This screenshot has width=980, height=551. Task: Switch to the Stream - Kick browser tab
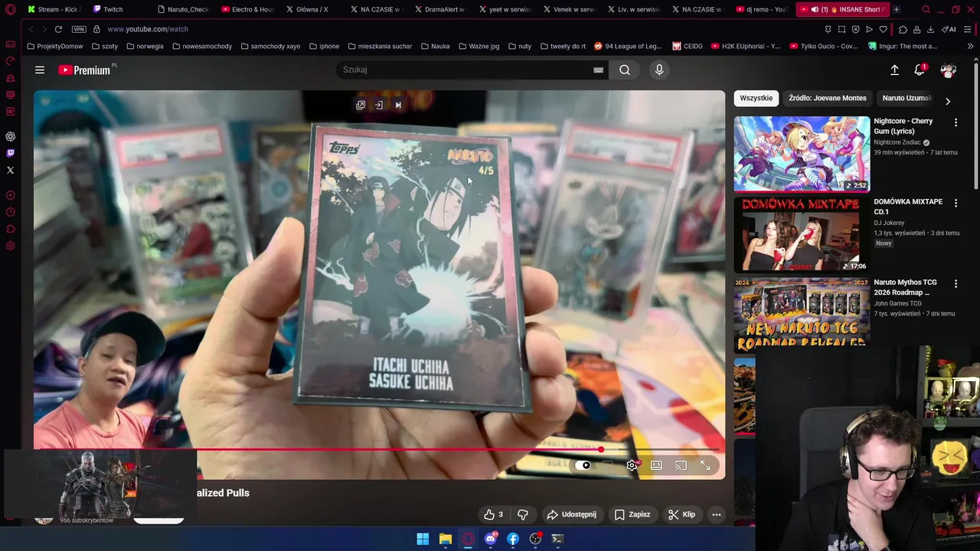pyautogui.click(x=54, y=9)
